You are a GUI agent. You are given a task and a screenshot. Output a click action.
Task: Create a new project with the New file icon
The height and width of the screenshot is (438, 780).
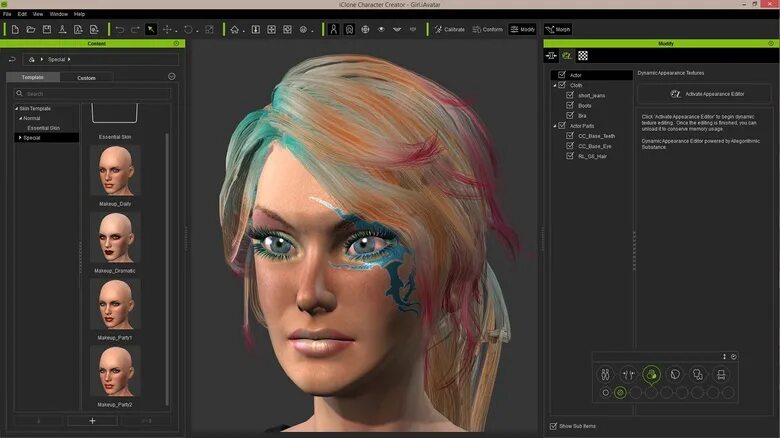tap(15, 30)
